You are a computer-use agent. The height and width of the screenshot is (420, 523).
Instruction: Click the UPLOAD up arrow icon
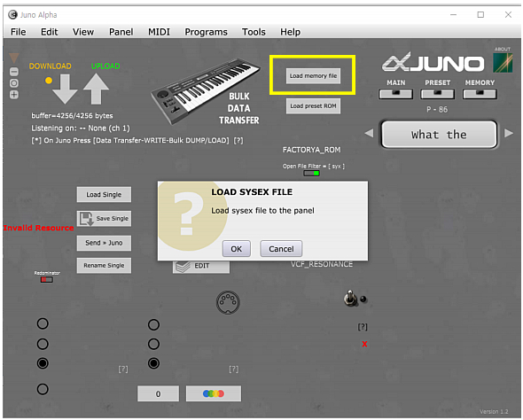pyautogui.click(x=96, y=89)
